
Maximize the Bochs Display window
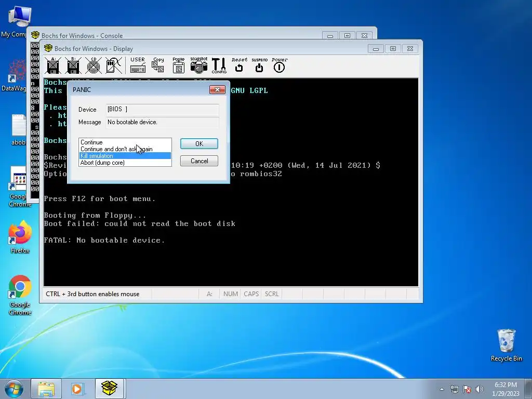pos(393,49)
